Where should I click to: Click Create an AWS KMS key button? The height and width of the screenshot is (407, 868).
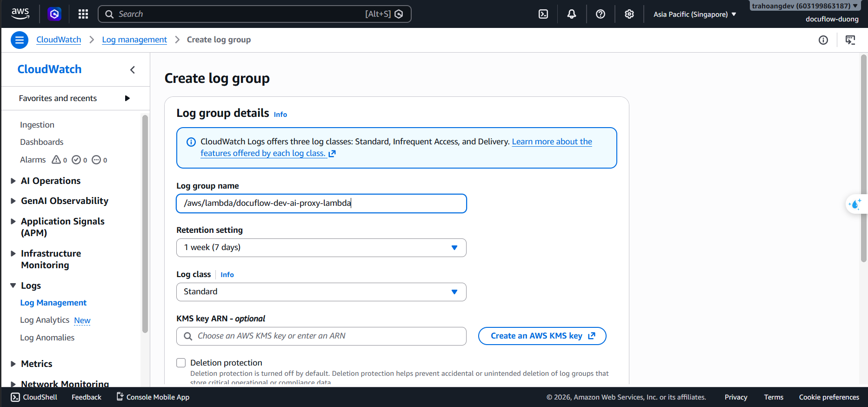tap(542, 336)
